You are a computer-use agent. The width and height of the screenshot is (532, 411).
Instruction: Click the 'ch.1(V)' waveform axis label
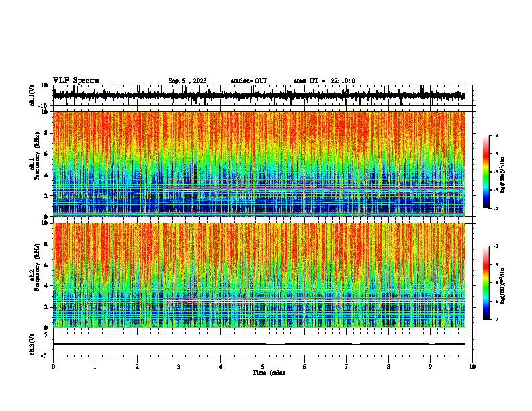(32, 95)
